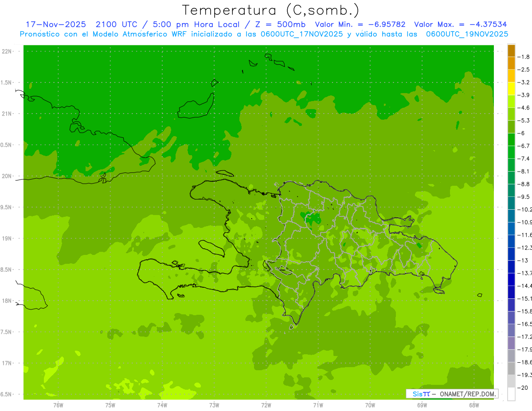Click the '-3.2' color scale label
This screenshot has height=411, width=532.
click(524, 82)
